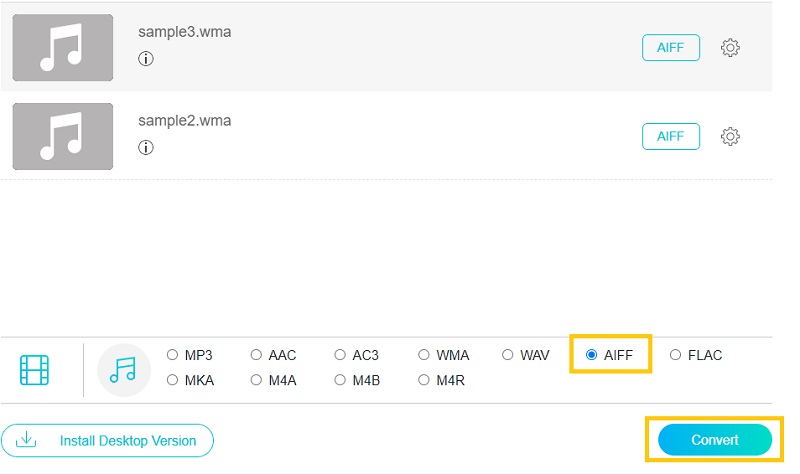
Task: Show info for sample2.wma
Action: click(x=146, y=148)
